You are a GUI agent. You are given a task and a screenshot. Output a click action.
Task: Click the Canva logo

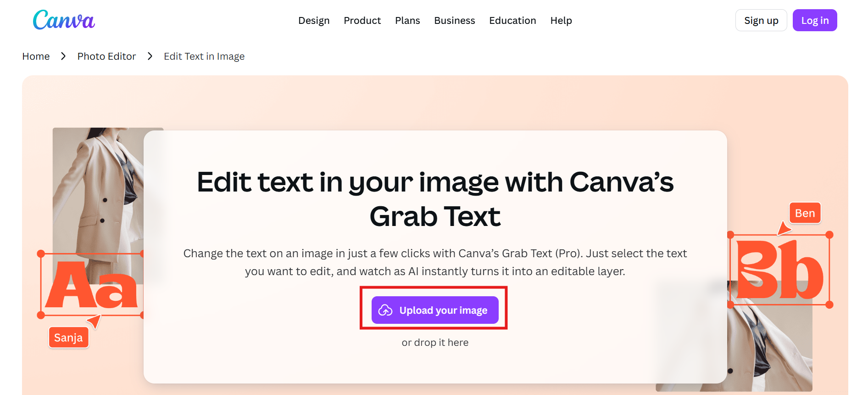pyautogui.click(x=64, y=20)
